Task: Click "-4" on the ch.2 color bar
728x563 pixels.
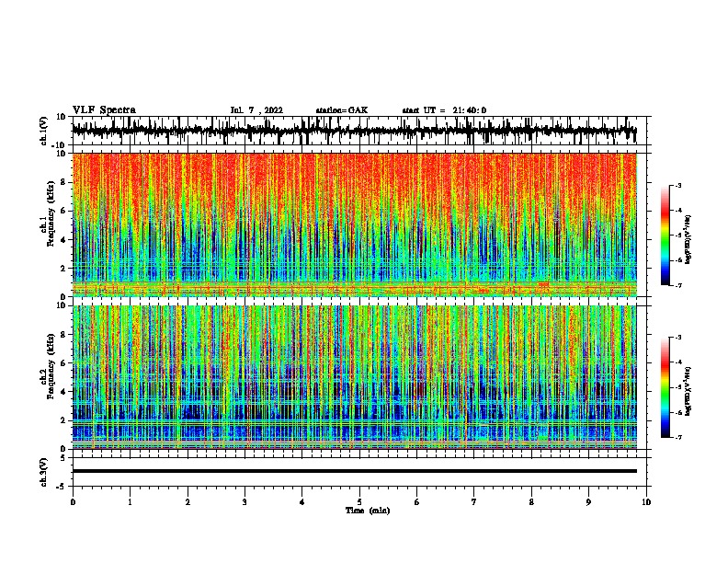Action: tap(677, 362)
